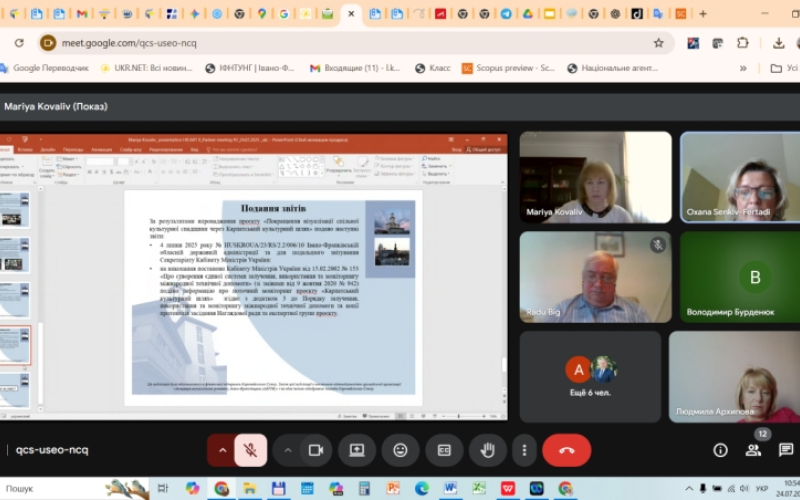800x500 pixels.
Task: Select the Radu Big video tile
Action: point(595,277)
